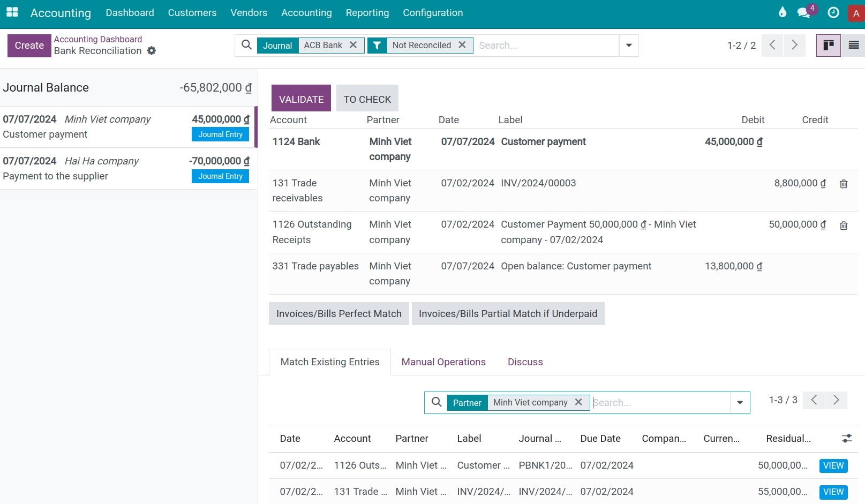
Task: Sort by the Partner column in entries table
Action: click(x=412, y=439)
